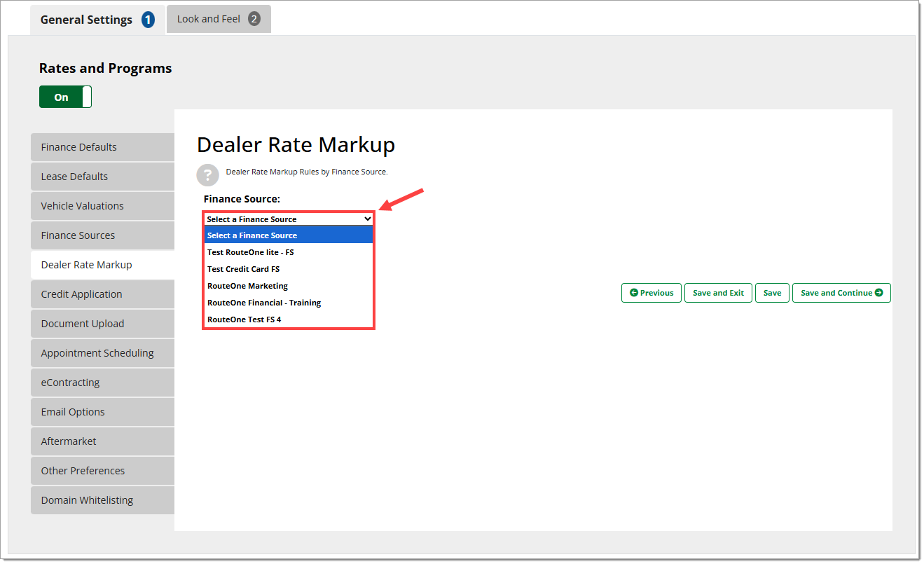Click the Save button

[x=772, y=293]
